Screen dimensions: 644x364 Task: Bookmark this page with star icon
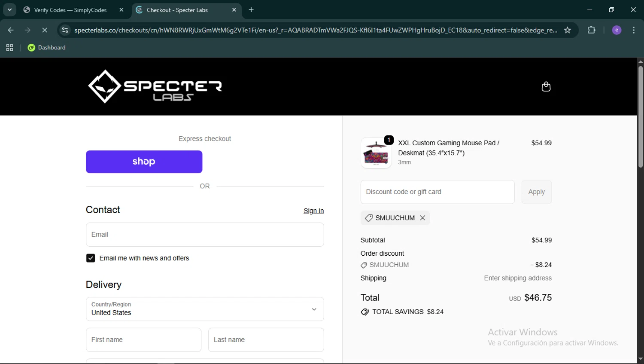click(568, 30)
